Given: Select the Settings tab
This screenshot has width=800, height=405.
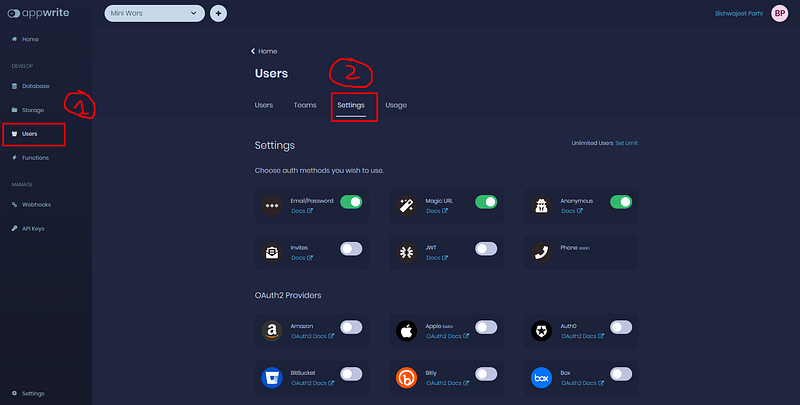Looking at the screenshot, I should (351, 105).
